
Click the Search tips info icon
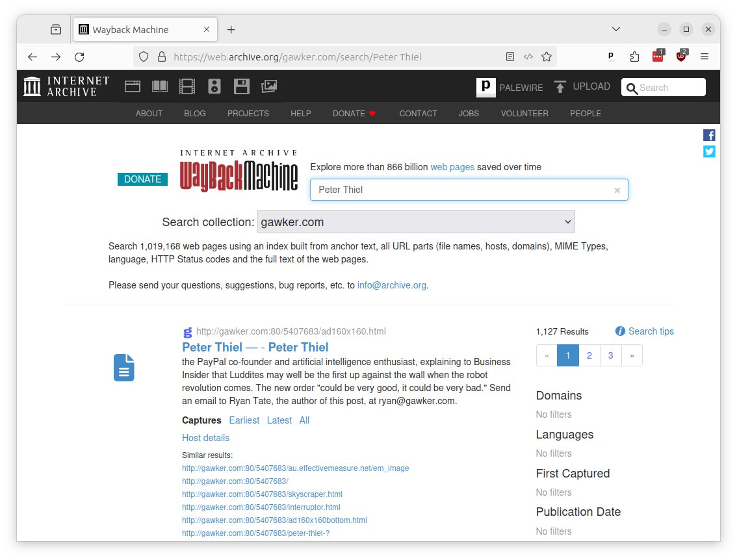pyautogui.click(x=621, y=331)
